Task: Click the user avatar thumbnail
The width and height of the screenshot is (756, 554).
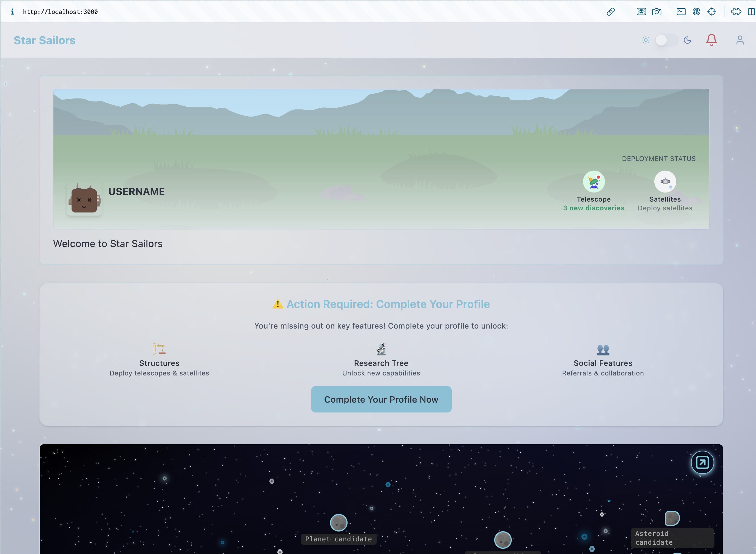Action: 84,199
